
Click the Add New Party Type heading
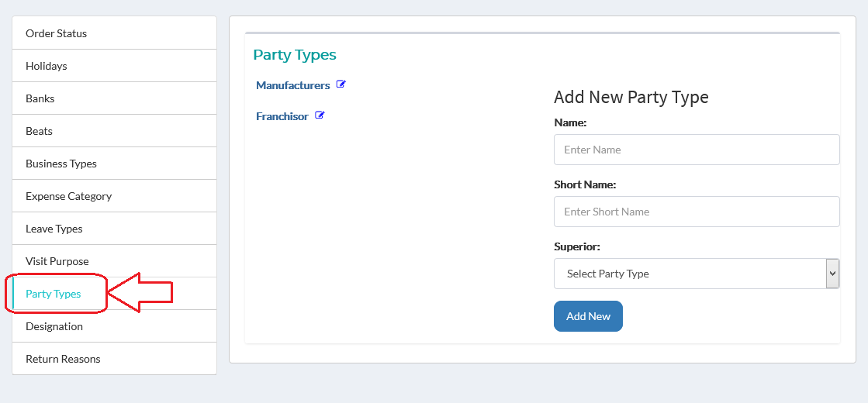(631, 98)
